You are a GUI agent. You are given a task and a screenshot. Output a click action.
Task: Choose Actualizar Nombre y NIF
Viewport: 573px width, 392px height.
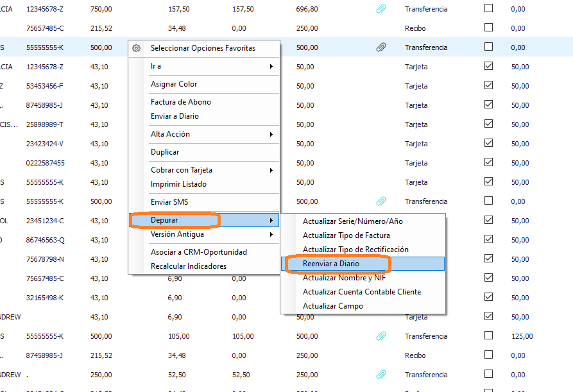pyautogui.click(x=344, y=278)
